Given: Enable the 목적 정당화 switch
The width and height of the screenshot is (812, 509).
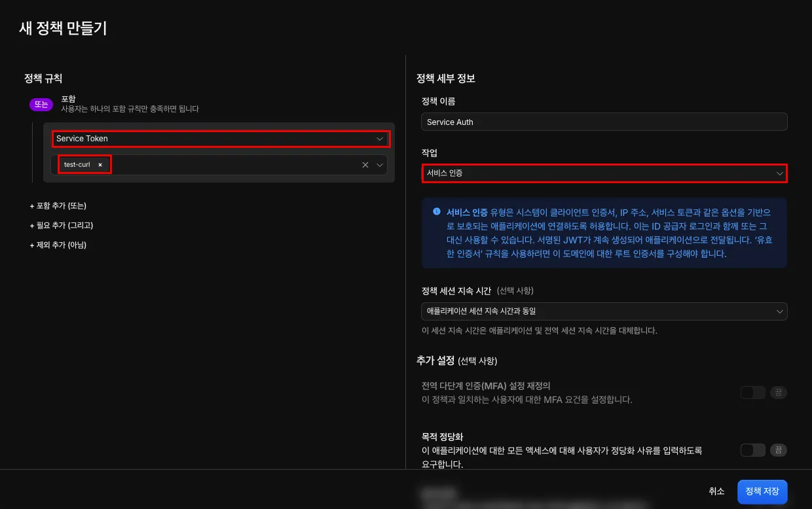Looking at the screenshot, I should 752,450.
